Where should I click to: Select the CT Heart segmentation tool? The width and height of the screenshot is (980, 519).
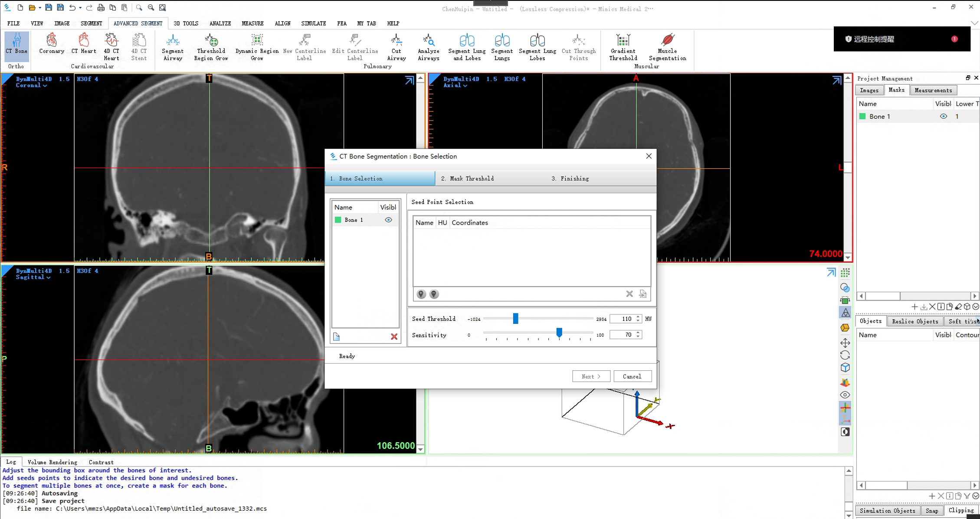[84, 43]
